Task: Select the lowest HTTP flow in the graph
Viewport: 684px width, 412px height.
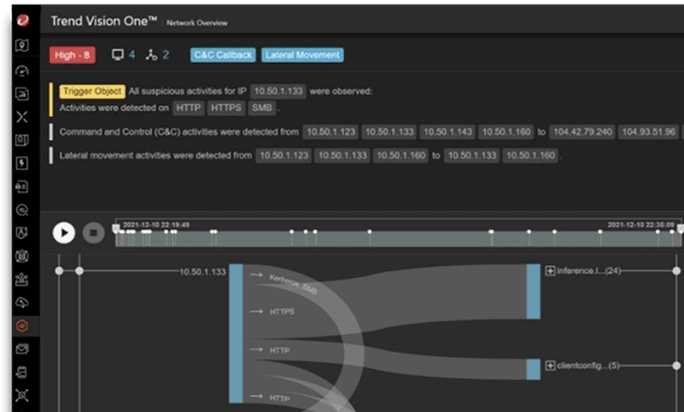Action: coord(279,398)
